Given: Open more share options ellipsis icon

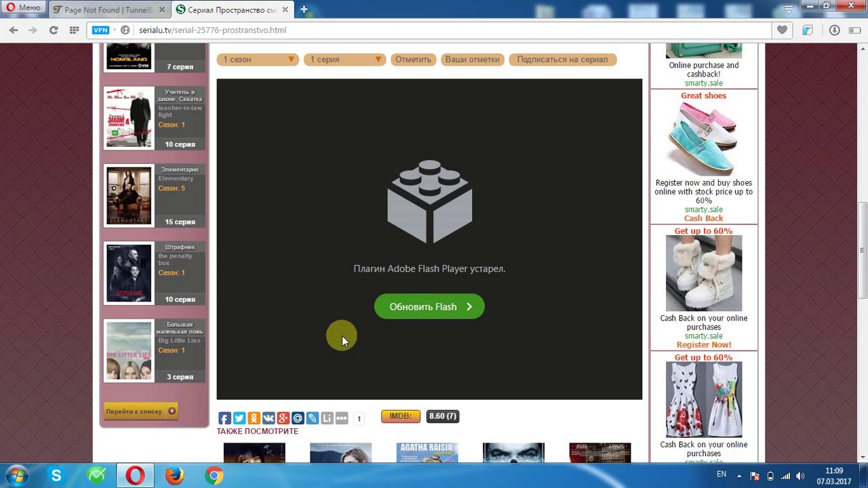Looking at the screenshot, I should click(341, 418).
